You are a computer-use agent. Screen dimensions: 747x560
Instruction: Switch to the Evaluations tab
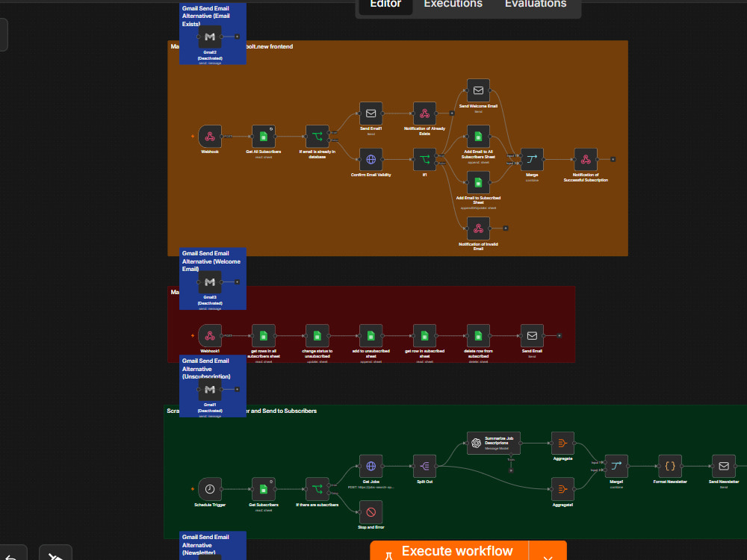click(x=536, y=4)
